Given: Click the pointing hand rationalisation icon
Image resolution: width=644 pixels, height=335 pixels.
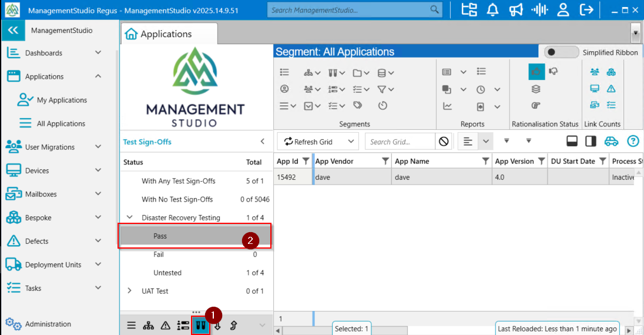Looking at the screenshot, I should (535, 106).
